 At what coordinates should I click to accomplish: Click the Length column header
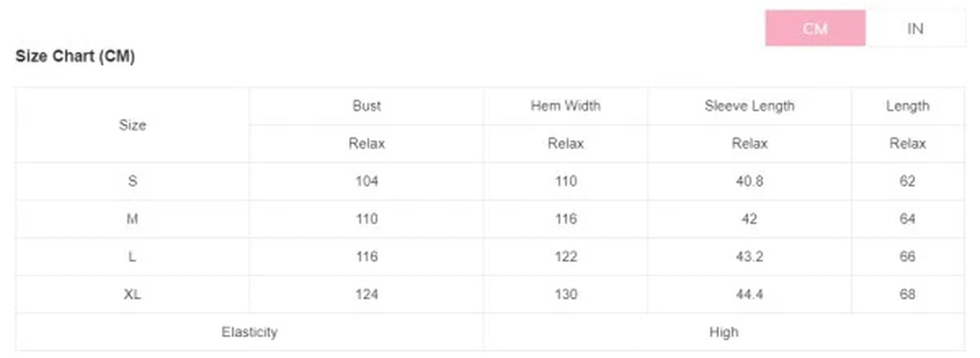pos(907,106)
